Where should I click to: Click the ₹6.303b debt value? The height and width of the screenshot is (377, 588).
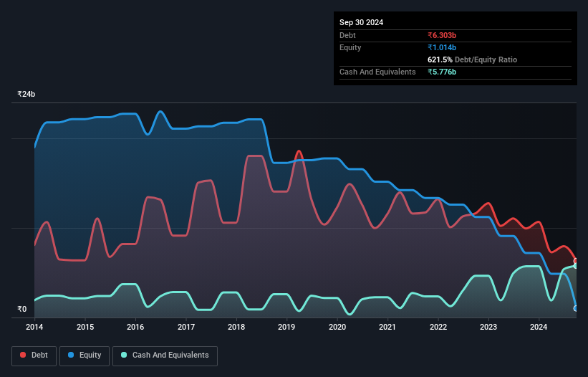point(442,35)
